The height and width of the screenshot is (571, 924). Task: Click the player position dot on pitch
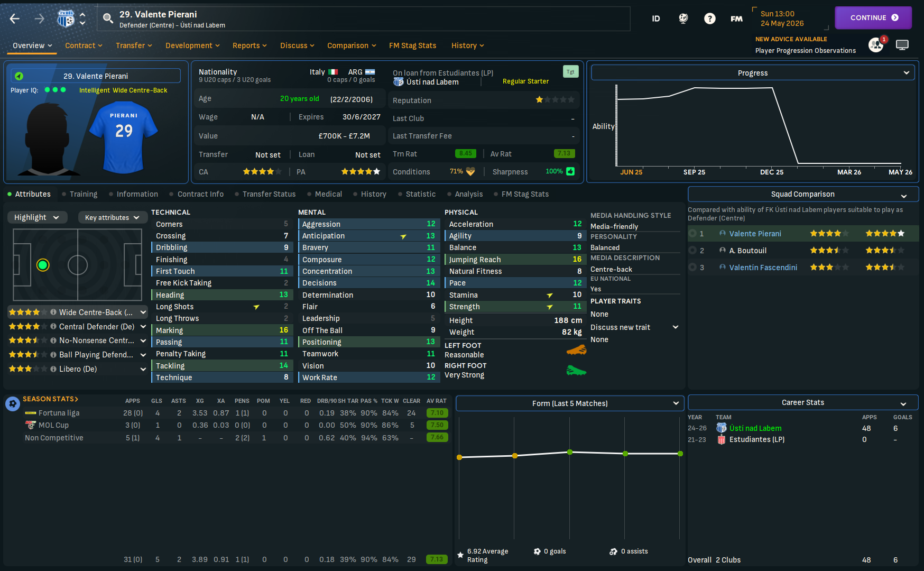click(x=43, y=265)
